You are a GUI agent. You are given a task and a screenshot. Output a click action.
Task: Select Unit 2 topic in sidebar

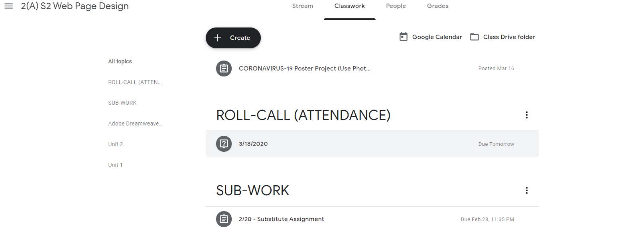pos(116,144)
